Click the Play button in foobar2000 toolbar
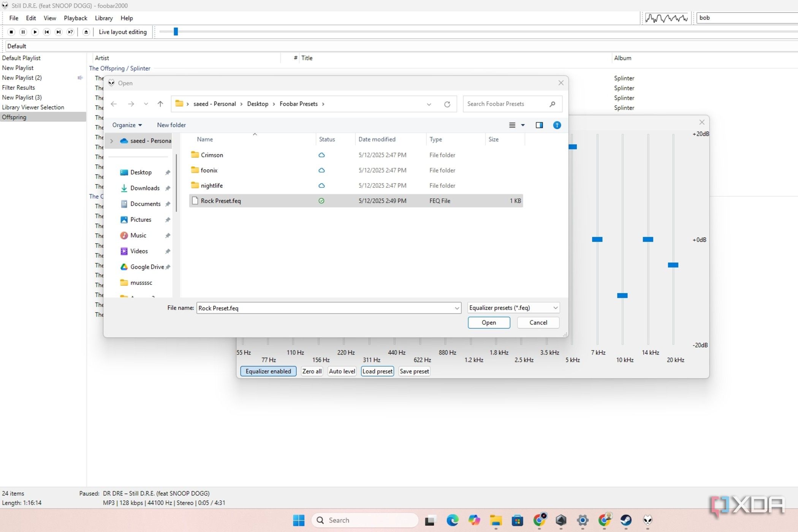798x532 pixels. [35, 32]
